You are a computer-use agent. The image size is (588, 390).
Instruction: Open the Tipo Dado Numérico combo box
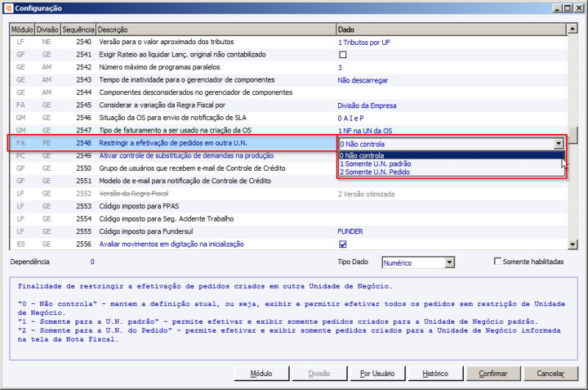pos(418,263)
